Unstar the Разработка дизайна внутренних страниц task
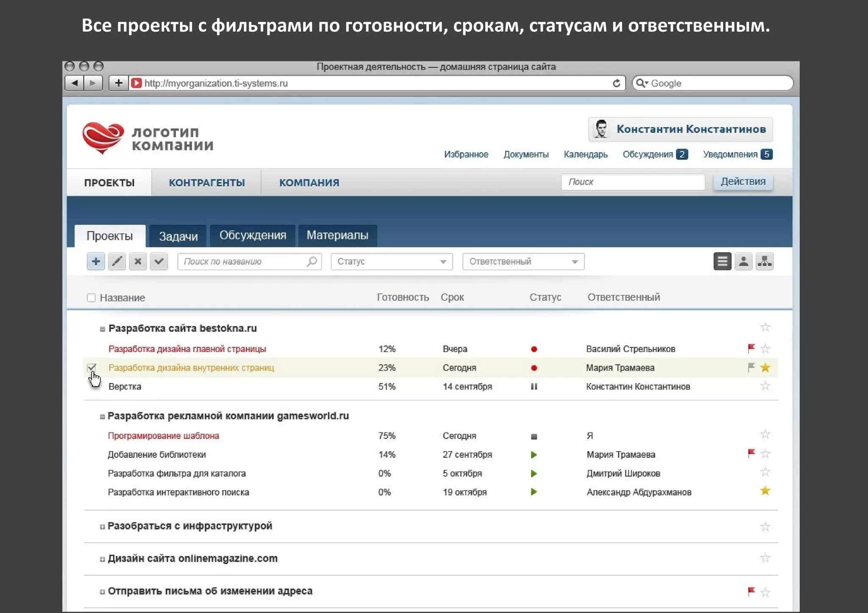Viewport: 868px width, 613px height. click(765, 367)
